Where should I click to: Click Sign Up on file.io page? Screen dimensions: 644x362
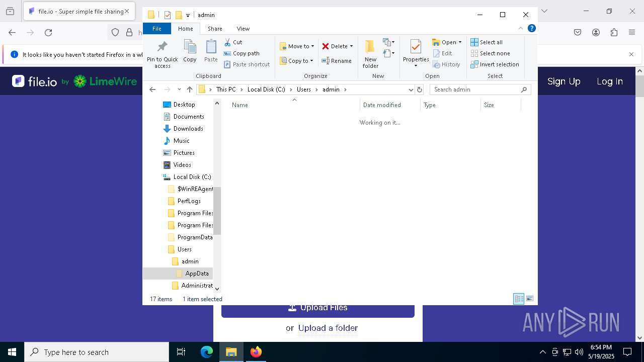[x=563, y=81]
